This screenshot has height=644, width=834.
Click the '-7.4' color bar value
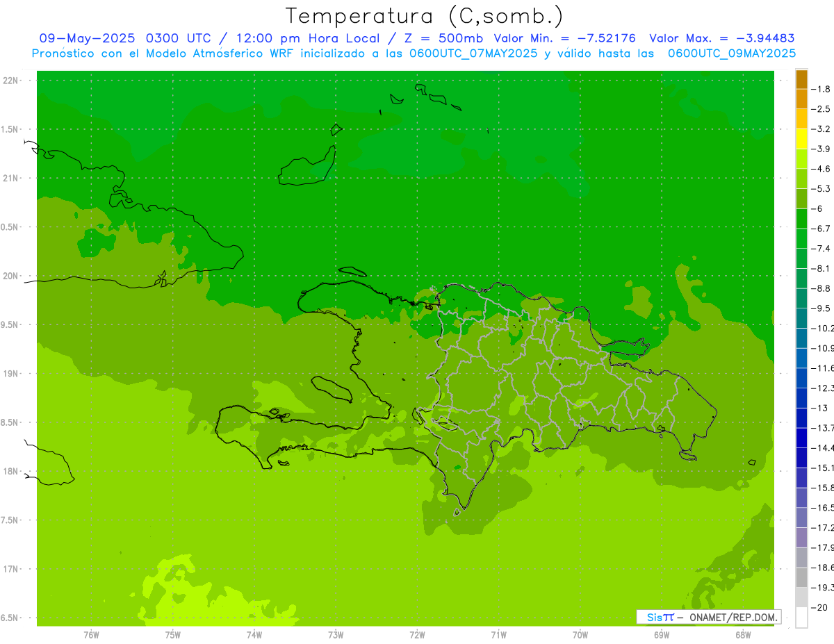[822, 249]
